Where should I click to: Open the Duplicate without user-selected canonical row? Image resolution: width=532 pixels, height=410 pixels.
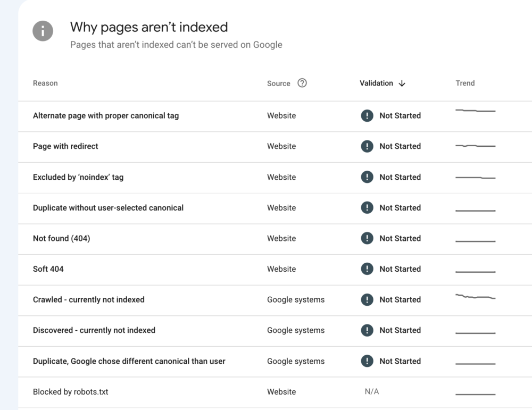click(108, 208)
